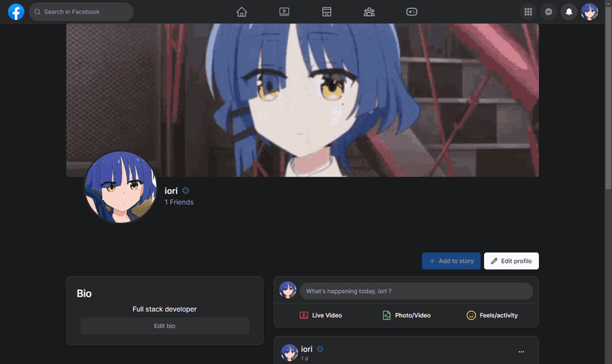This screenshot has width=612, height=364.
Task: Open the What's happening today post box
Action: pyautogui.click(x=416, y=291)
